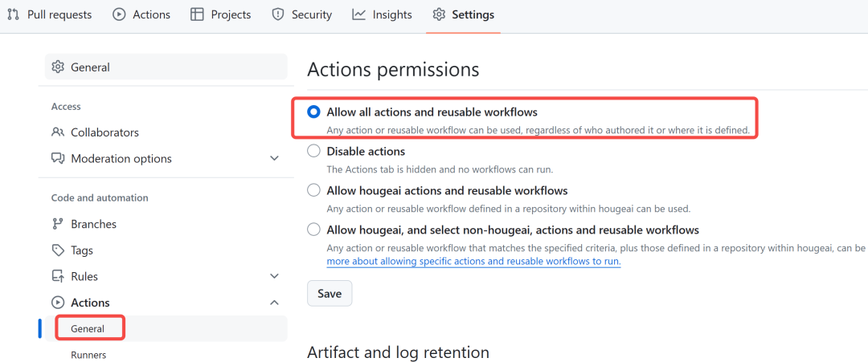The image size is (868, 362).
Task: Choose Allow hougeai actions and reusable workflows
Action: 314,191
